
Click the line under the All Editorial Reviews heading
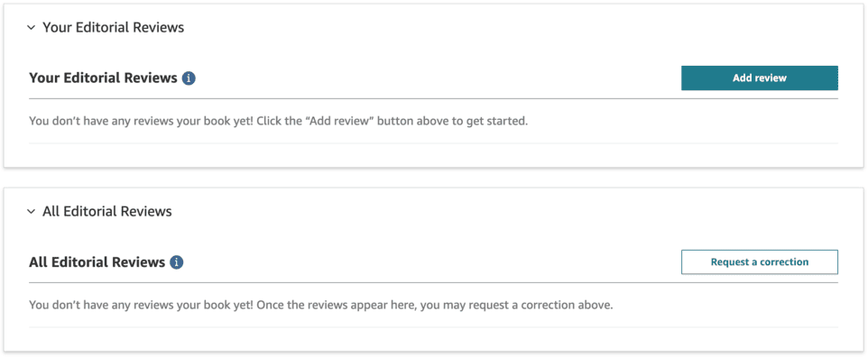(x=433, y=283)
